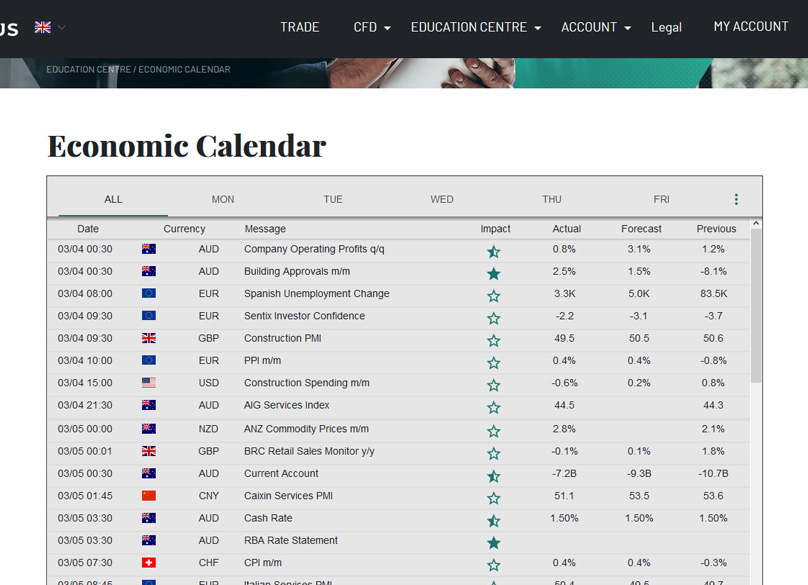Expand the language chevron beside the flag
808x585 pixels.
click(62, 27)
